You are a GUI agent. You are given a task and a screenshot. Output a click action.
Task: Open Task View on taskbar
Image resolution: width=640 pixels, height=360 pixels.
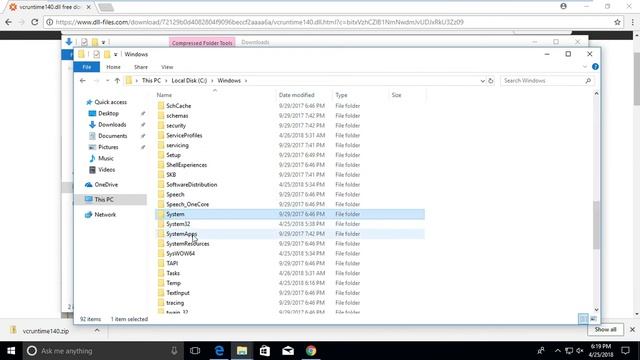195,351
